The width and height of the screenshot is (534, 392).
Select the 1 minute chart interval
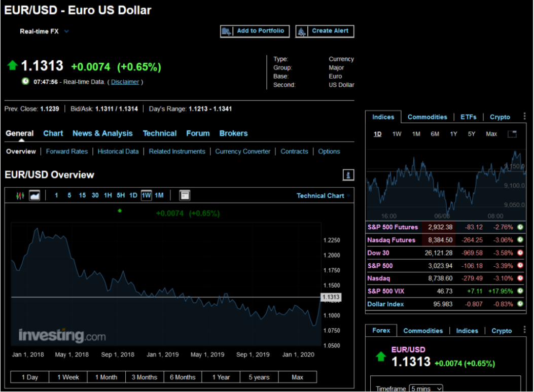(x=56, y=195)
